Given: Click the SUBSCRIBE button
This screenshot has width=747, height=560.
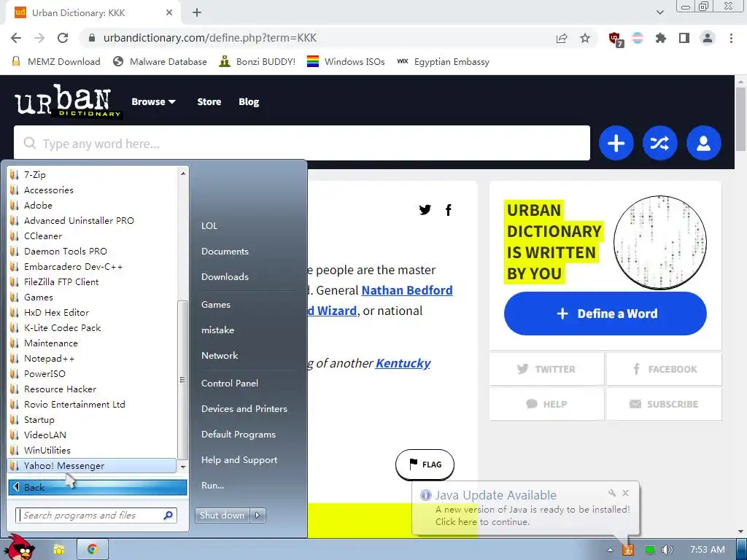Looking at the screenshot, I should tap(664, 404).
